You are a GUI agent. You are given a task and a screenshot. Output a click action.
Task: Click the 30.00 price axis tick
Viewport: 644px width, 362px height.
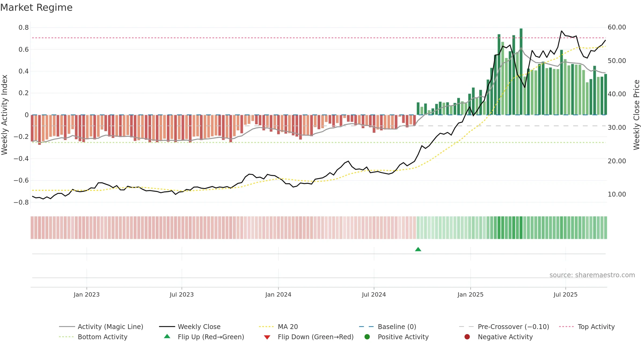pyautogui.click(x=617, y=128)
